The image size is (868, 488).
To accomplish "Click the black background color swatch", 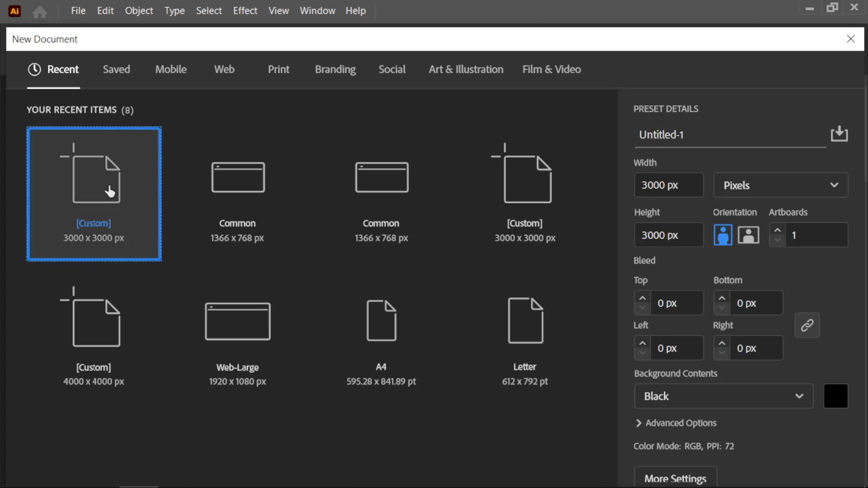I will coord(836,396).
